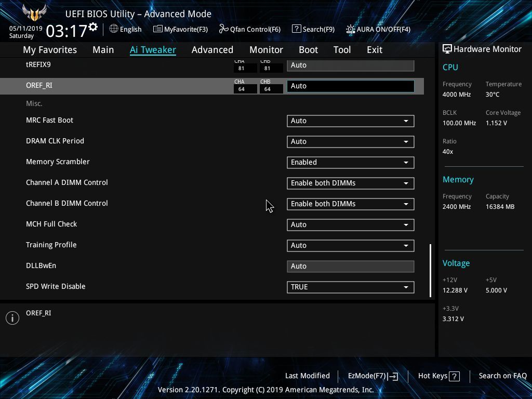
Task: Show Hot Keys help
Action: [x=438, y=376]
